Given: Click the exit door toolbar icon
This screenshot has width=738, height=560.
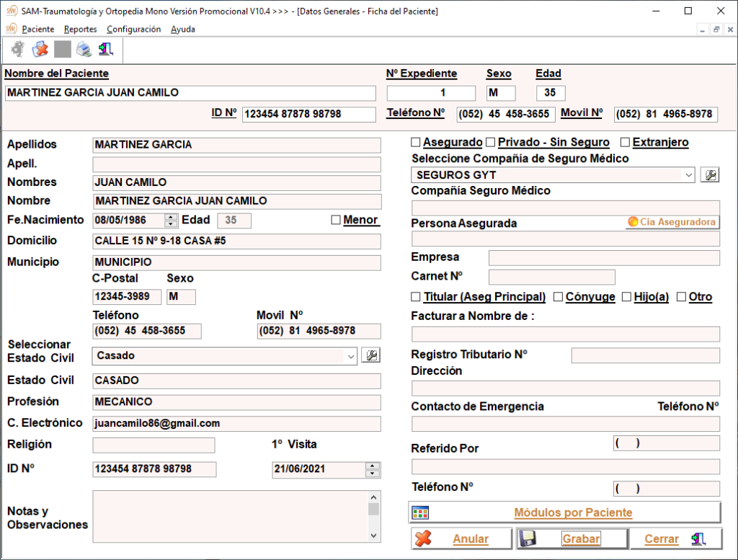Looking at the screenshot, I should [x=106, y=50].
